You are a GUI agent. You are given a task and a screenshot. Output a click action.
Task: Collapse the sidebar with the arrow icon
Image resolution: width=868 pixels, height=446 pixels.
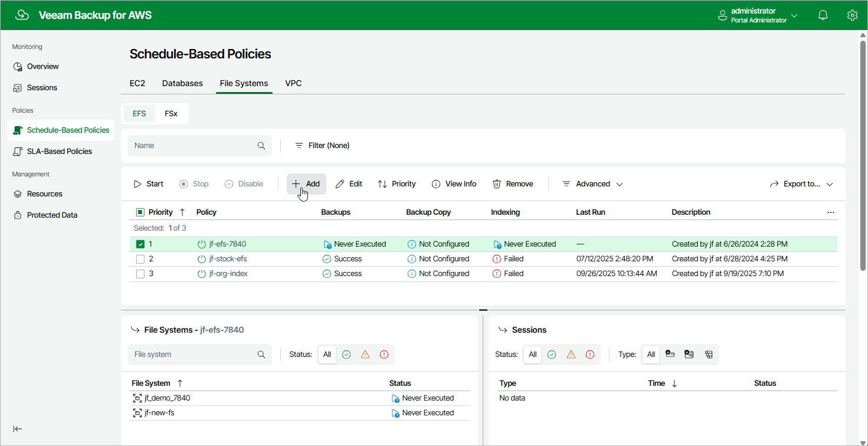click(18, 429)
